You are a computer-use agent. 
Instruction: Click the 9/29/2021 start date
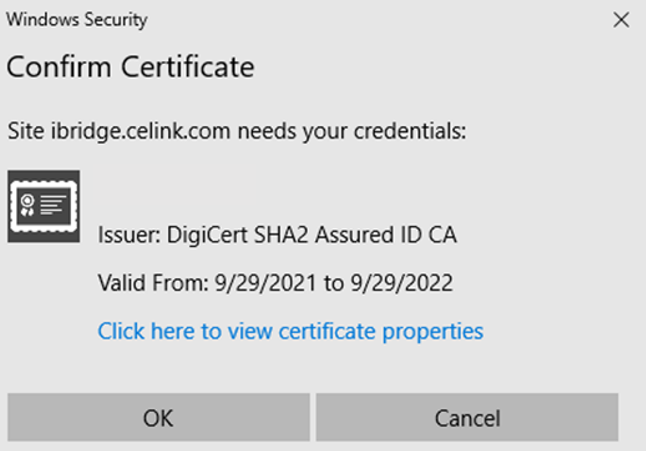click(266, 283)
